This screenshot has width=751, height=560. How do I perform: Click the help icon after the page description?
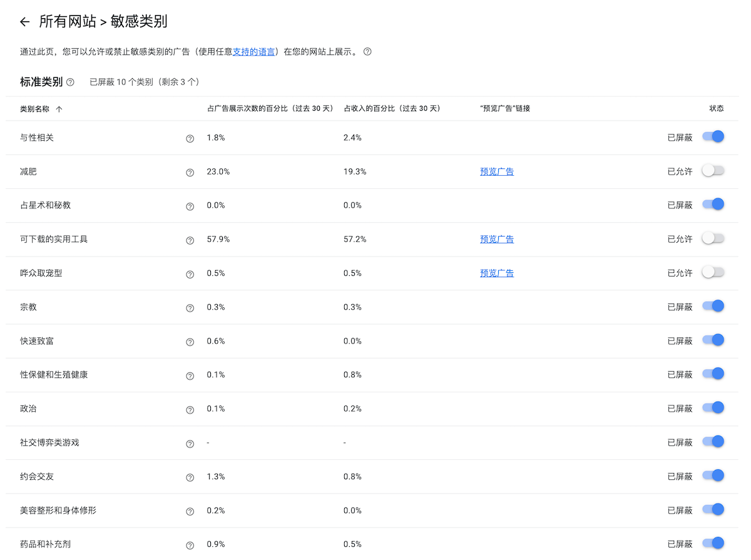tap(367, 52)
